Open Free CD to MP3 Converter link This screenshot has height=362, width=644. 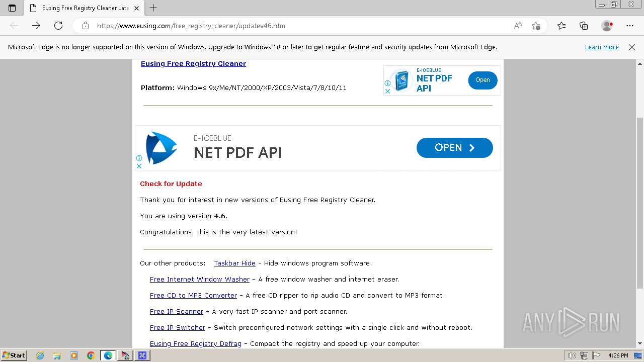[x=193, y=295]
